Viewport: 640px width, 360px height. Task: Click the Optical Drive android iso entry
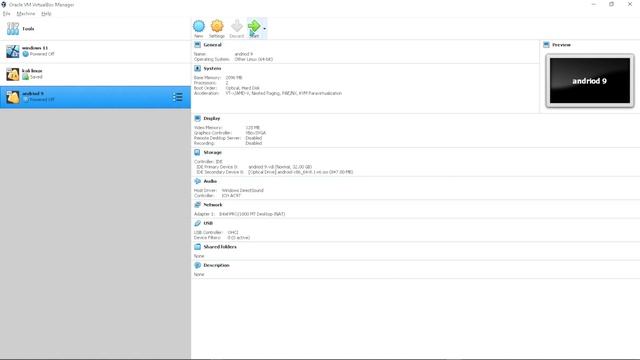click(x=300, y=172)
